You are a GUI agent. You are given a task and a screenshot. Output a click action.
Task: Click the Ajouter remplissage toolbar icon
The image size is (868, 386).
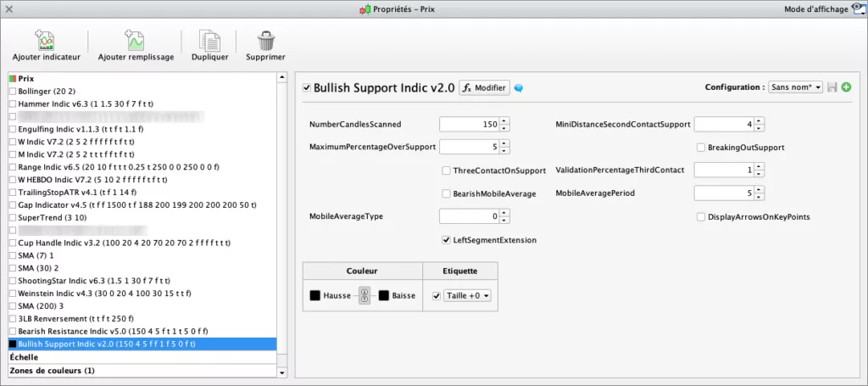click(x=136, y=40)
